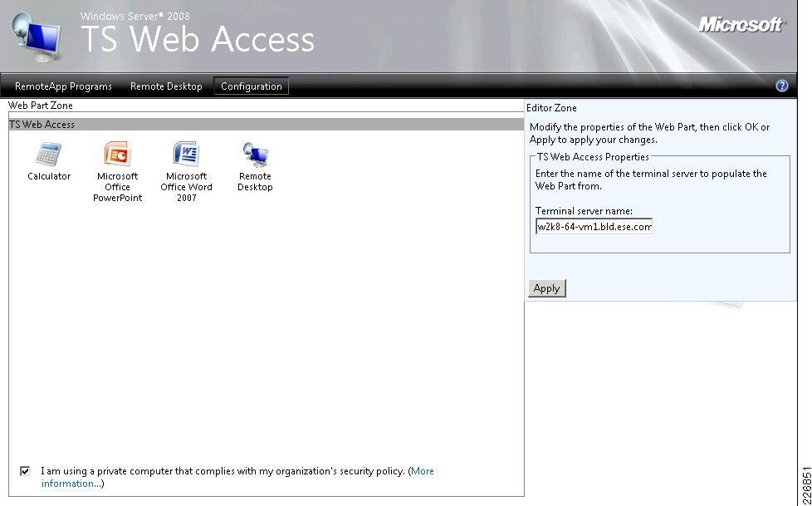The width and height of the screenshot is (812, 506).
Task: Uncheck the private computer security policy checkbox
Action: (x=25, y=471)
